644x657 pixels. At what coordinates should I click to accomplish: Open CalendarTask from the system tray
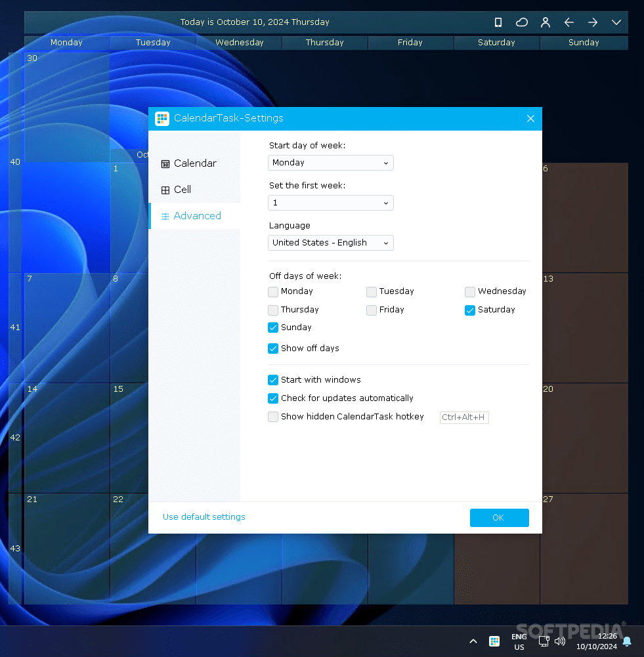point(494,641)
